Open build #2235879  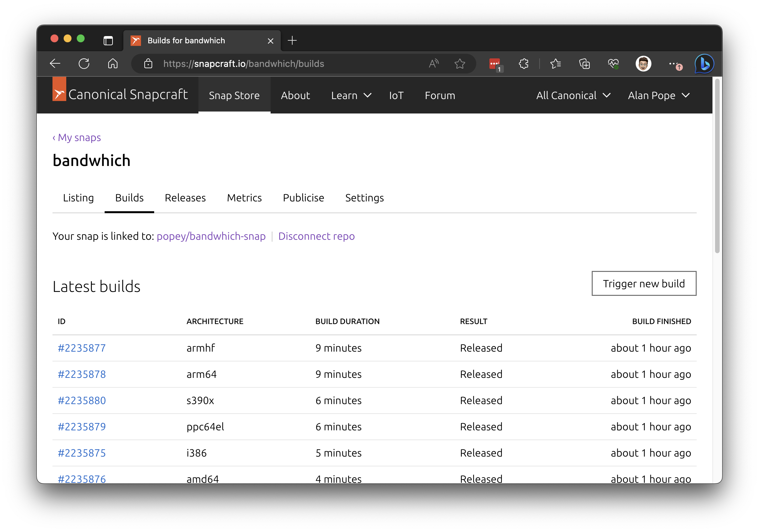(x=82, y=426)
